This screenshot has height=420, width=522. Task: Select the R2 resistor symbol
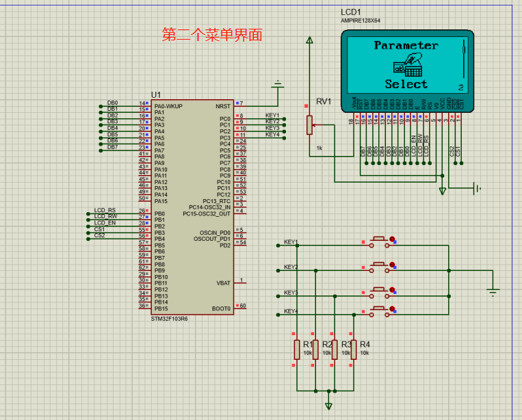coord(315,350)
